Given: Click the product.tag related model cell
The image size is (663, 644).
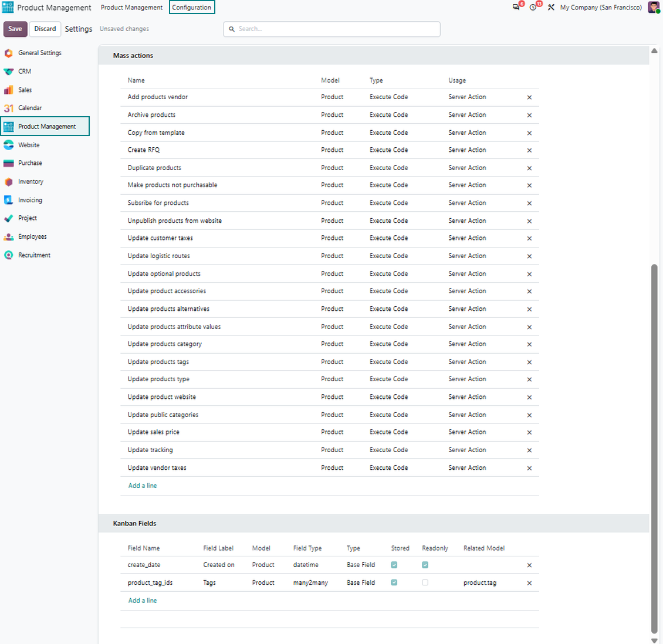Looking at the screenshot, I should [x=480, y=583].
